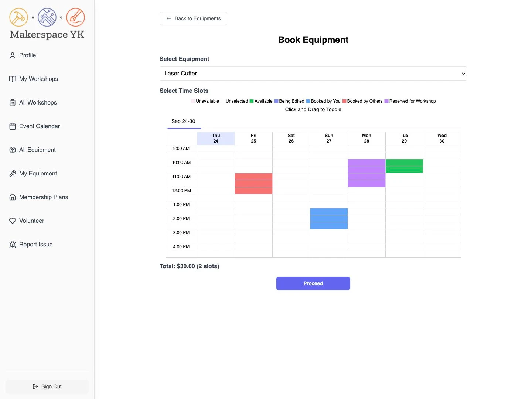This screenshot has height=399, width=532.
Task: Click the red booked block on Fri 25
Action: coord(253,184)
